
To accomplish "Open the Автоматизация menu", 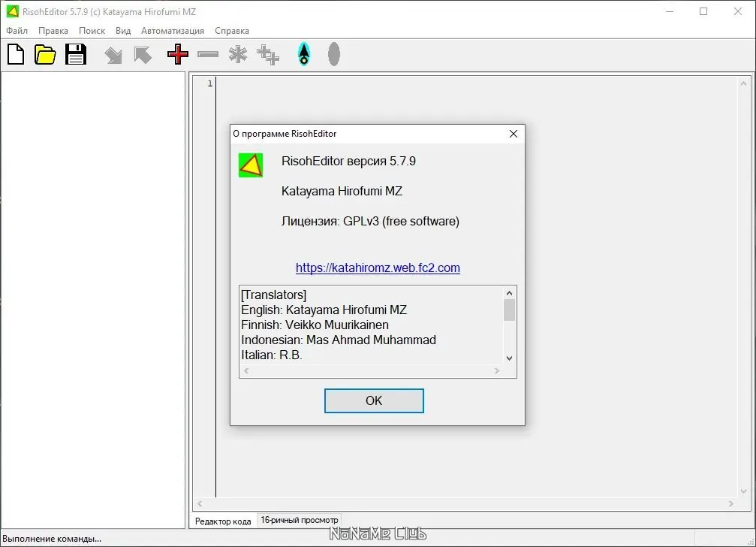I will (173, 30).
